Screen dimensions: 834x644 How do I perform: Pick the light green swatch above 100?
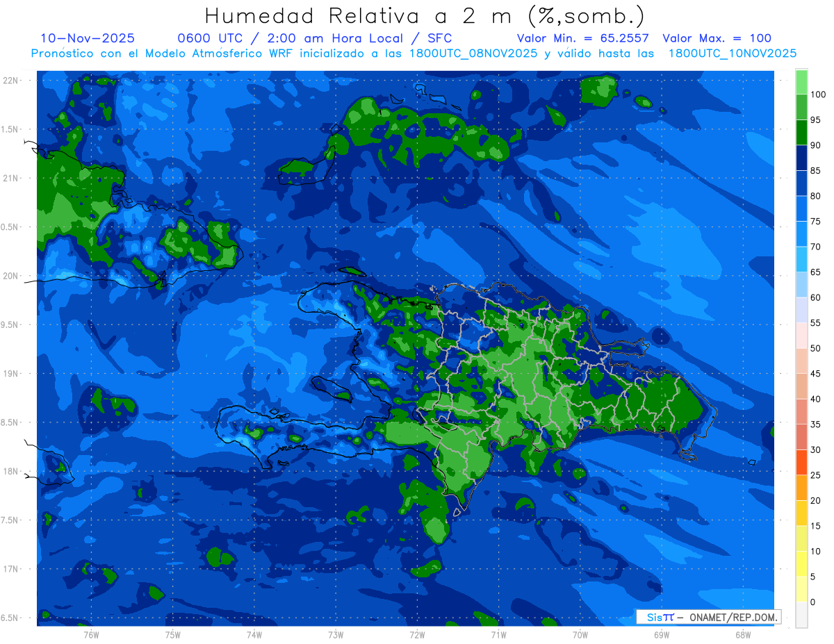tap(801, 82)
